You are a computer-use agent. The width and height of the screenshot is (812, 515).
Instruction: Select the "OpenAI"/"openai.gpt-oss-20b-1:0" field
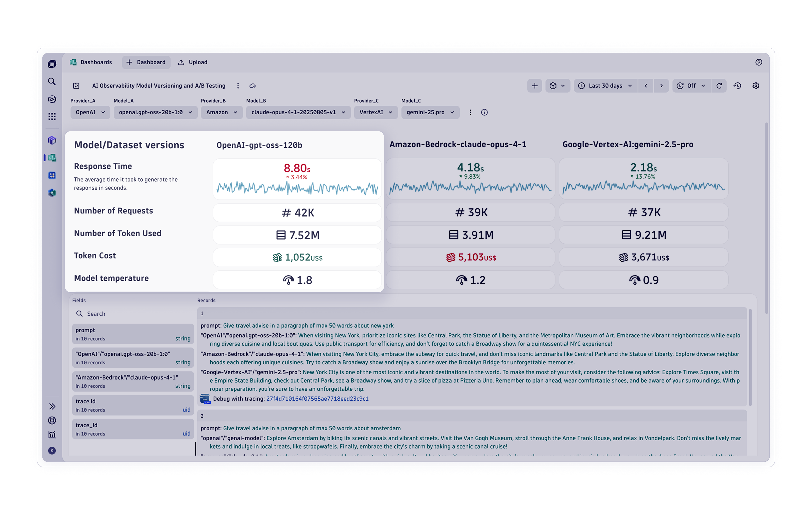[133, 358]
